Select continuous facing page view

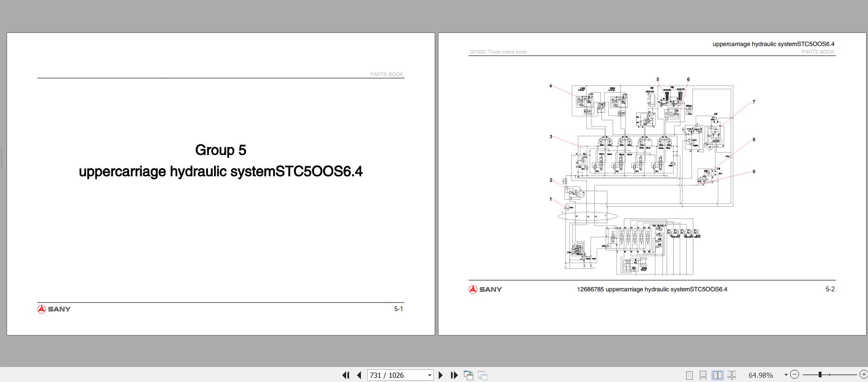click(731, 375)
